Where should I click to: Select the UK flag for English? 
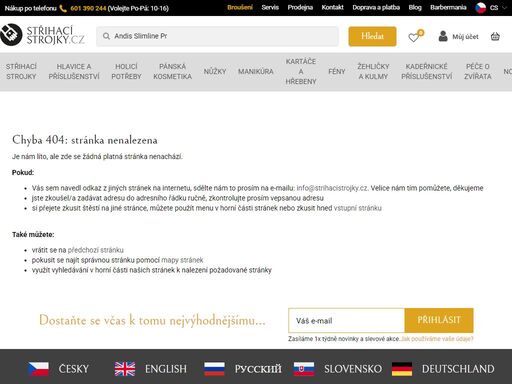pos(125,369)
